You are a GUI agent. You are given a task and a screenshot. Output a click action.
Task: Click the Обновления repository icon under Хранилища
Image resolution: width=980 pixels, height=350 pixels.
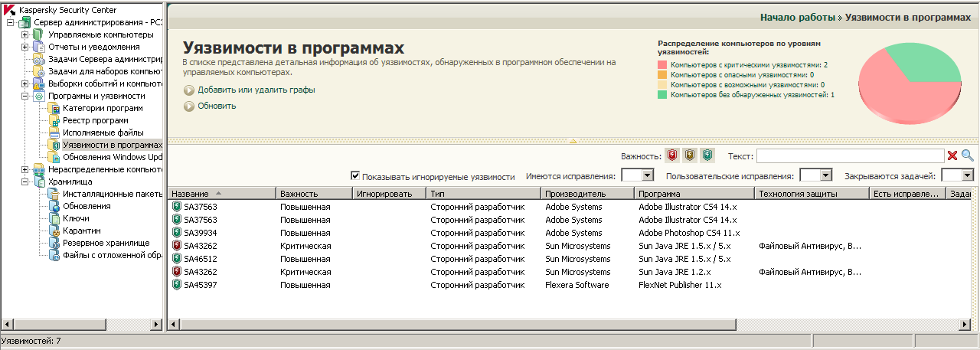[54, 206]
